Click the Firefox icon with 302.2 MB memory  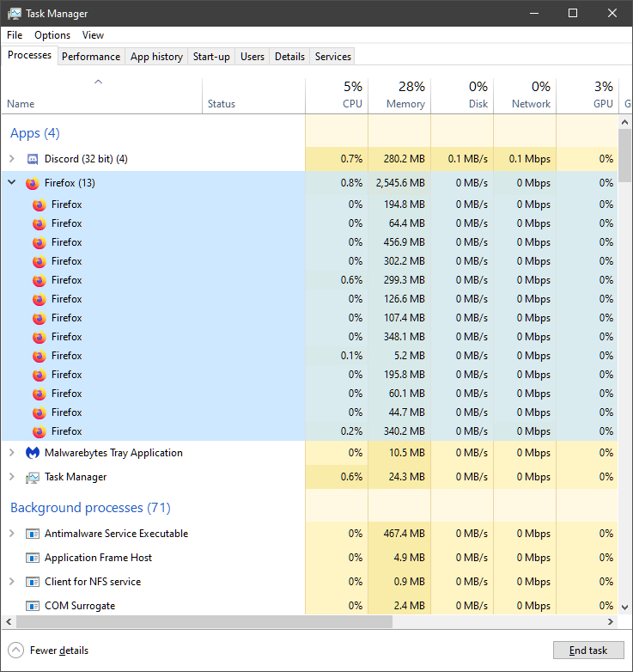tap(40, 261)
